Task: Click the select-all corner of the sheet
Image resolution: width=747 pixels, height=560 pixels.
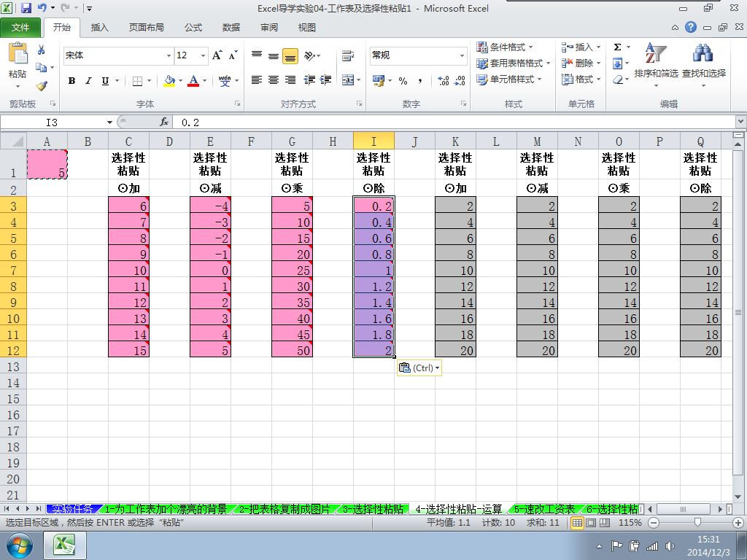Action: (13, 141)
